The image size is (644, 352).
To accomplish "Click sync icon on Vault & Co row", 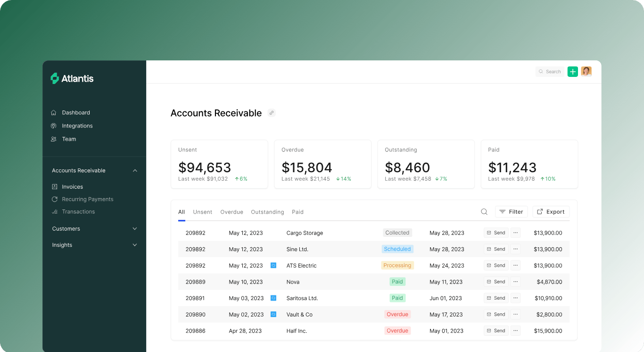I will pos(273,314).
